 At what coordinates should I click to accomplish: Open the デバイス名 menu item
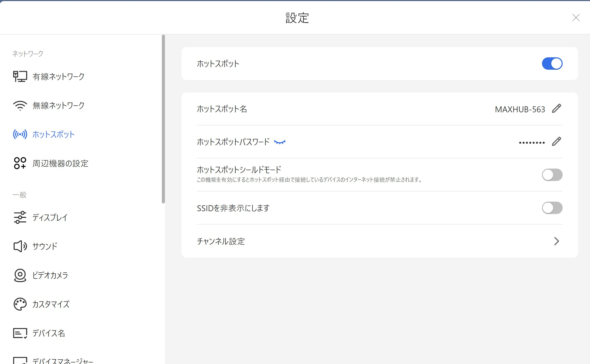49,333
